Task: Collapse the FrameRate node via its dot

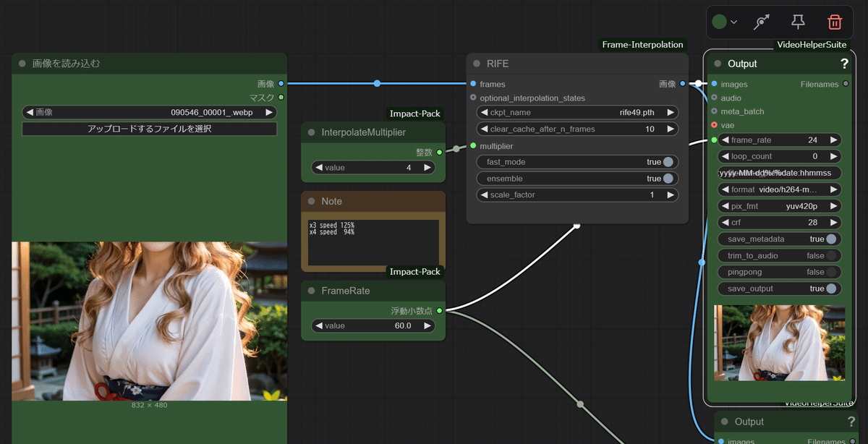Action: pos(312,291)
